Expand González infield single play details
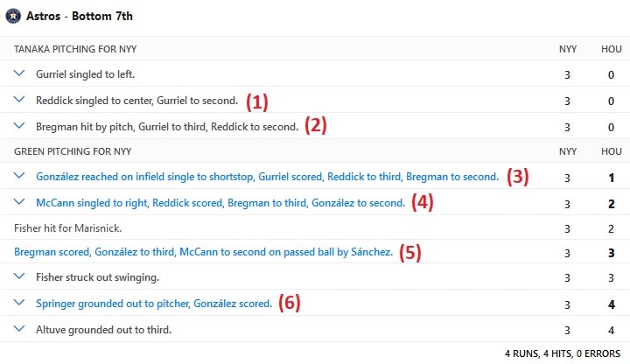 coord(19,176)
